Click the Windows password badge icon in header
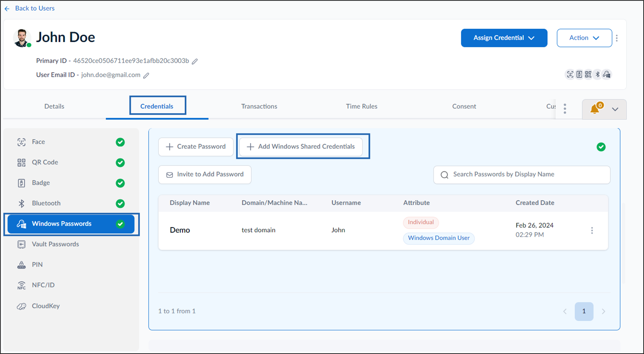This screenshot has height=354, width=644. pos(607,75)
